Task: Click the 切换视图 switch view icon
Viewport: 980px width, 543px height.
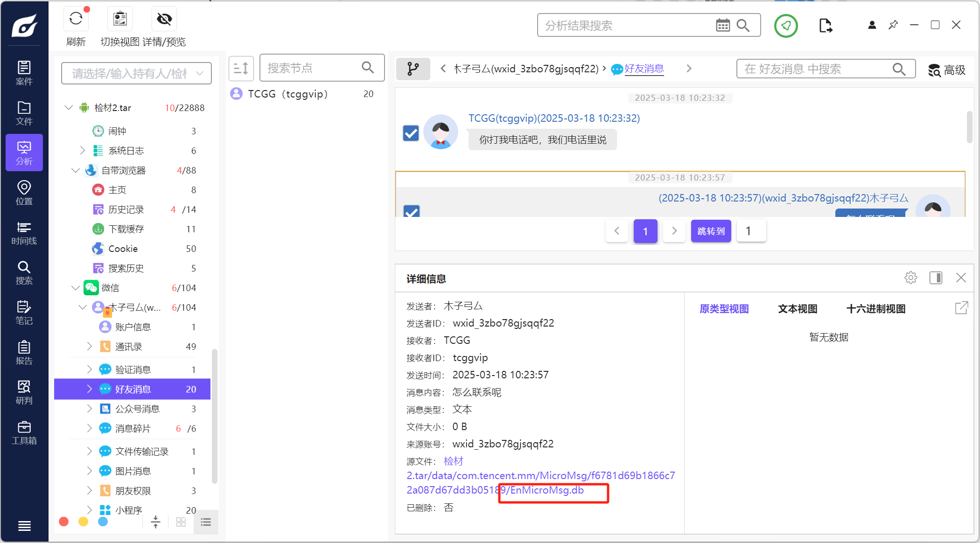Action: [x=120, y=19]
